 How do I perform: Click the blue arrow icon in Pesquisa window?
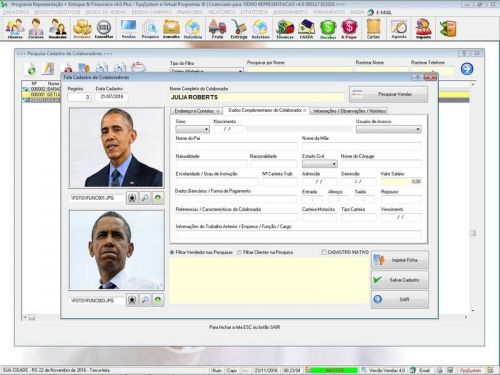point(467,69)
